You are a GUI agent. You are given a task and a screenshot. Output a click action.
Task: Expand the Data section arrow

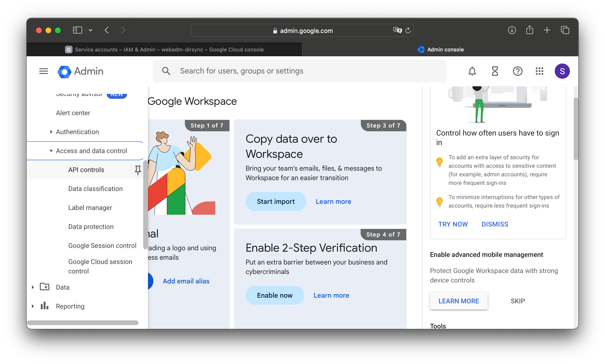pyautogui.click(x=33, y=287)
